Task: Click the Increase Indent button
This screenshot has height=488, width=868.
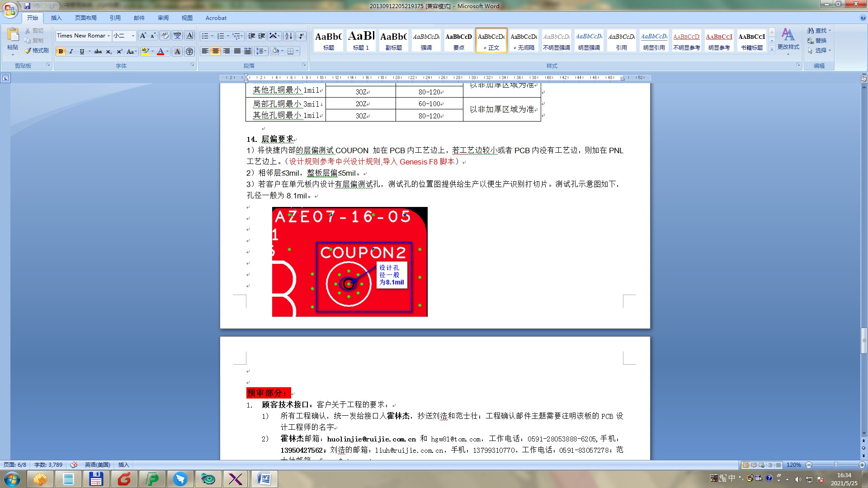Action: point(262,36)
